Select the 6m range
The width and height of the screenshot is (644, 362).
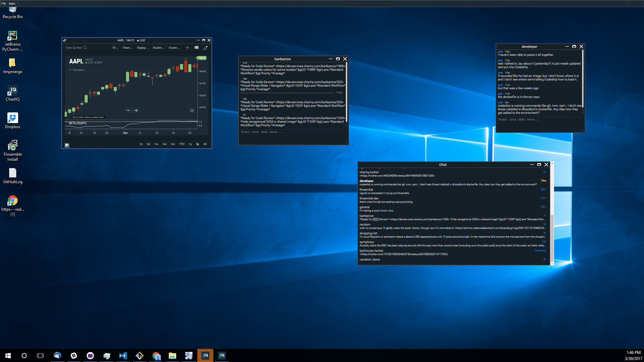click(x=173, y=144)
